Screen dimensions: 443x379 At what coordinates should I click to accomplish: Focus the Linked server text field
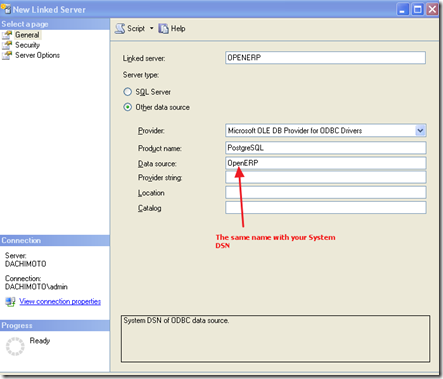coord(325,57)
